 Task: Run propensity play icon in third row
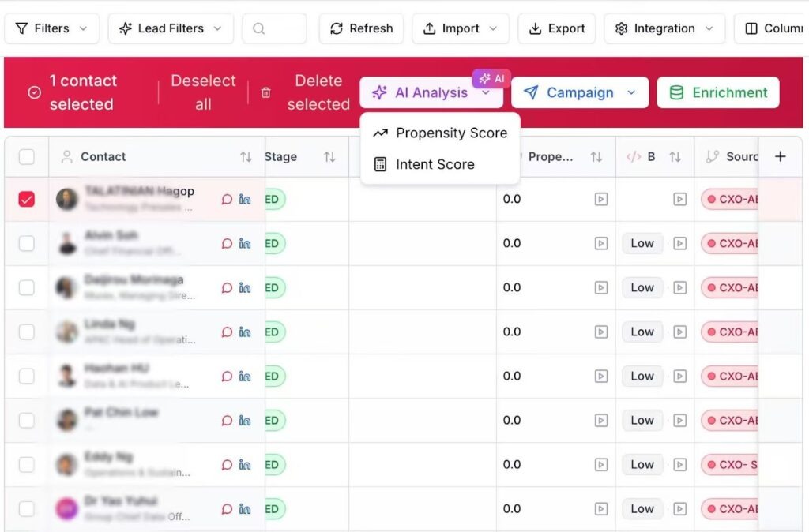601,287
